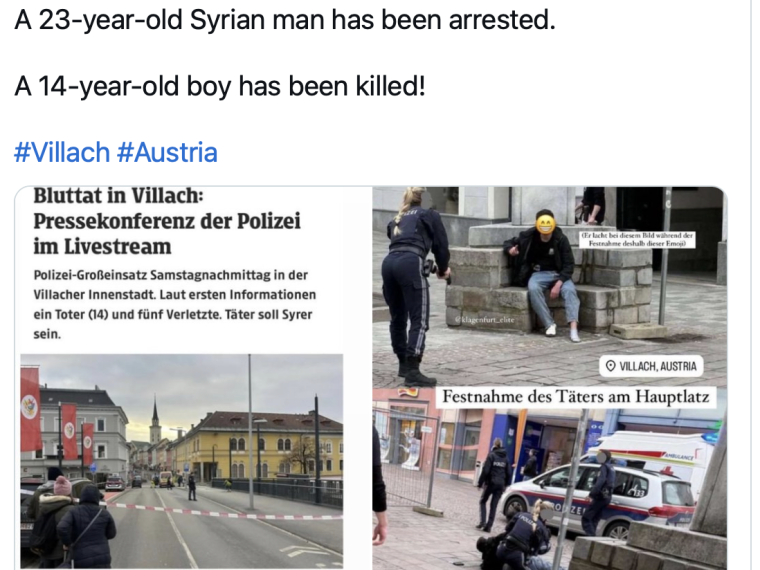
Task: Open the arrest photo with kneeling officer
Action: (550, 287)
